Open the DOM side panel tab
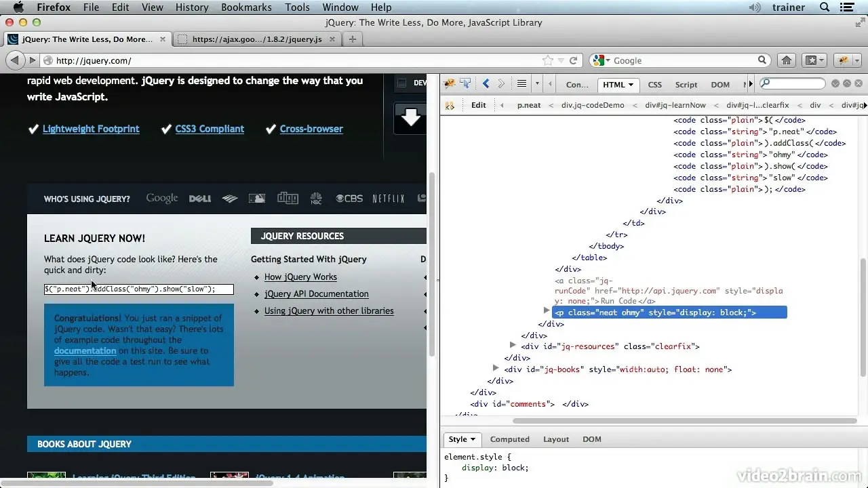The height and width of the screenshot is (488, 868). [592, 439]
